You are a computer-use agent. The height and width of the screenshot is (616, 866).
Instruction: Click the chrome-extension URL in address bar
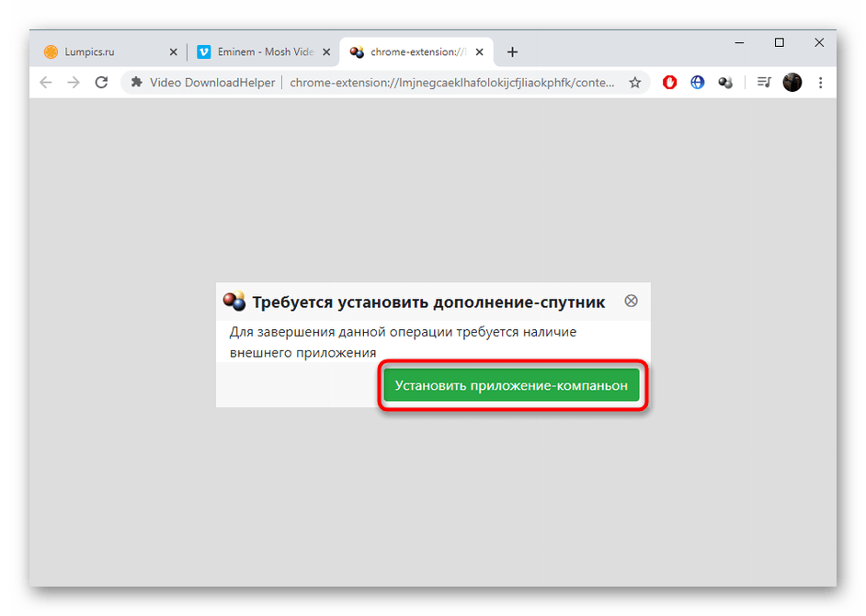point(451,83)
